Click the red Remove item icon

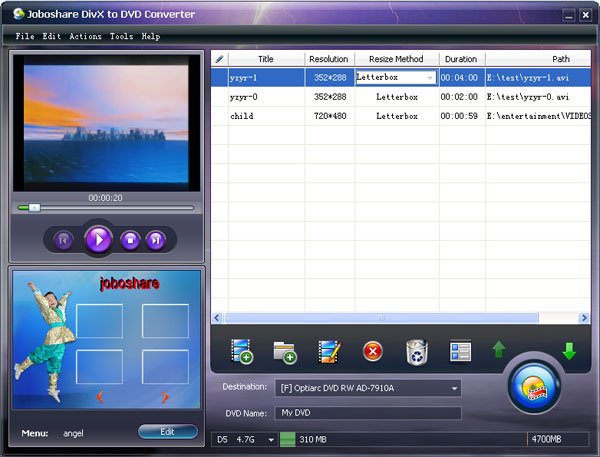373,351
